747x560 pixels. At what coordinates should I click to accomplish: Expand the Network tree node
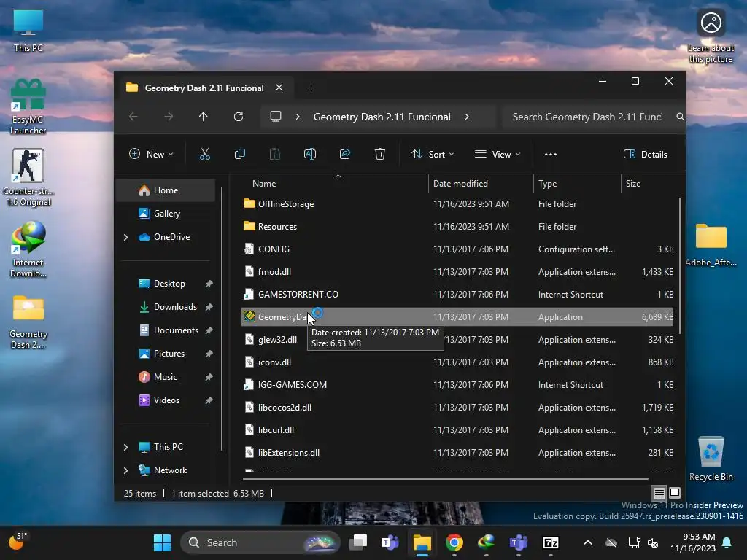tap(125, 470)
